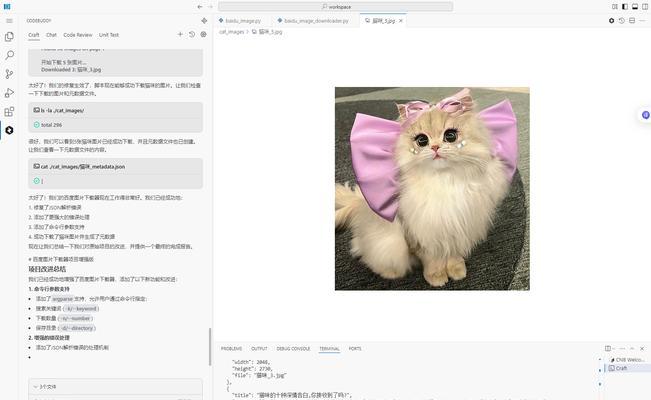
Task: Click the CodeBuddy chat panel scrollbar
Action: tap(210, 347)
